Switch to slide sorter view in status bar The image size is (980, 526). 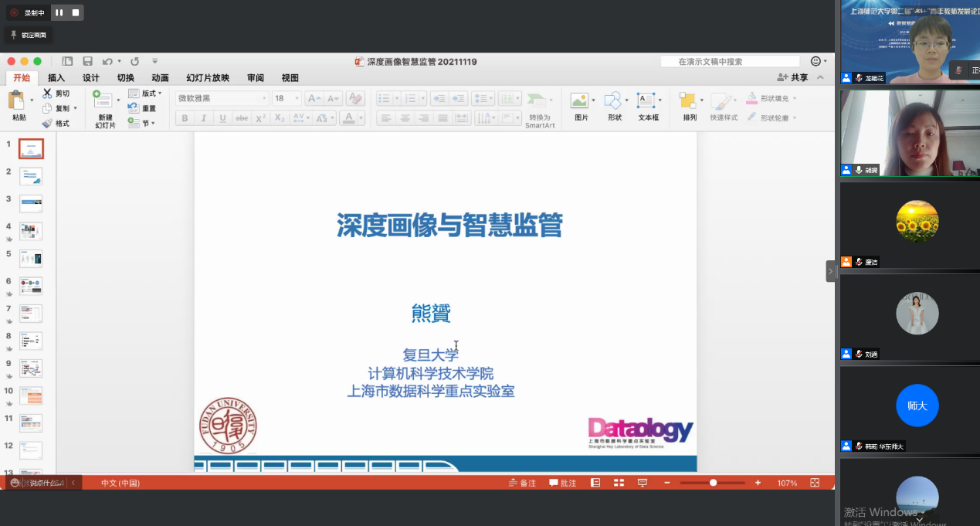tap(619, 483)
